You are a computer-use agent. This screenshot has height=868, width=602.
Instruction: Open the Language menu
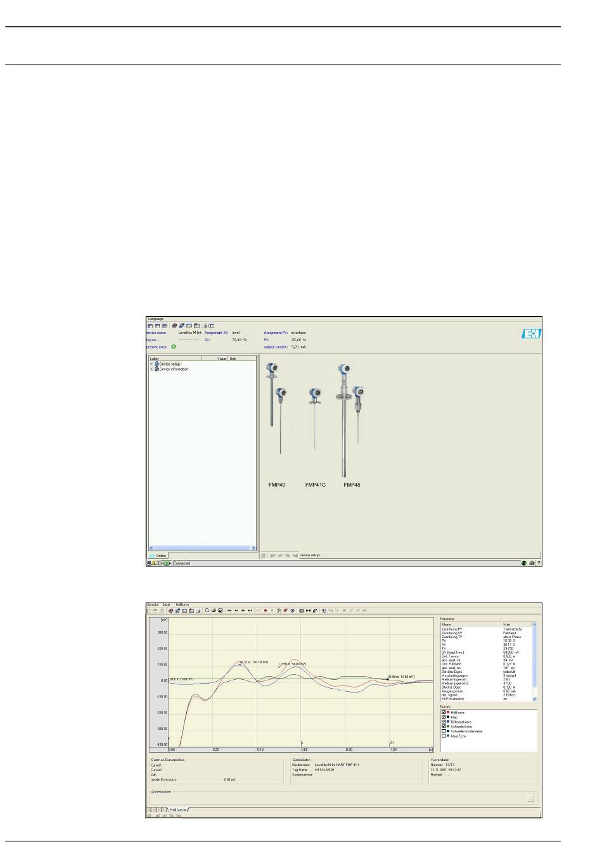click(155, 319)
